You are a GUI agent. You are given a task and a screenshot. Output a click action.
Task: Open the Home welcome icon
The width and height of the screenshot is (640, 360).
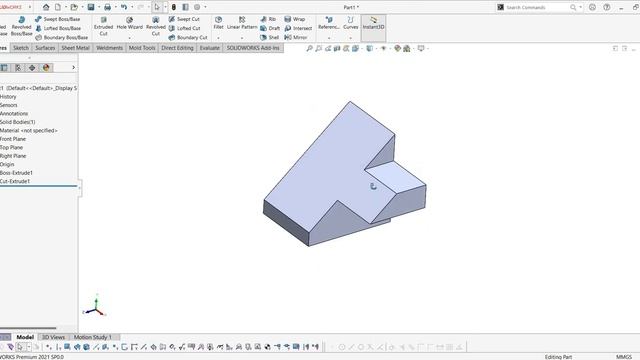click(x=46, y=7)
